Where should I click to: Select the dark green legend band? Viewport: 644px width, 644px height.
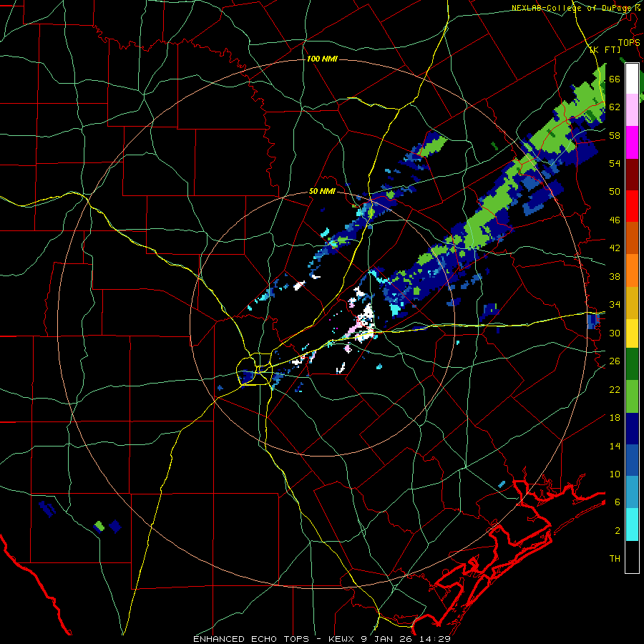632,364
